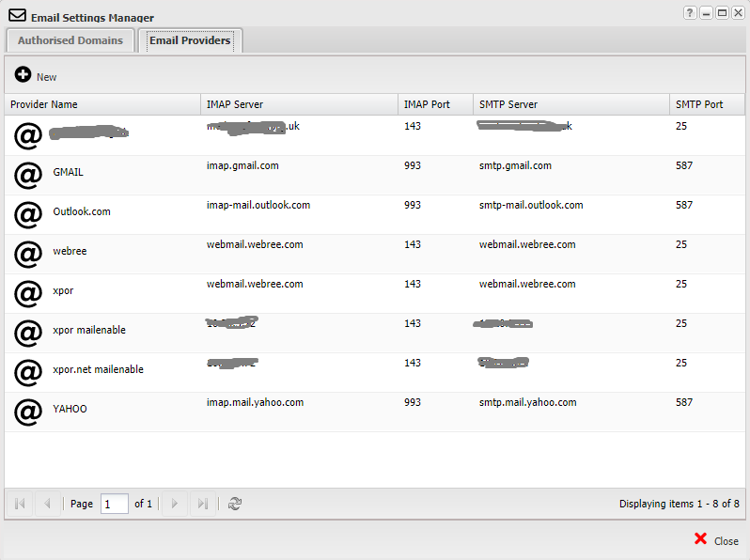750x560 pixels.
Task: Click the @ icon for xpor.net mailenable
Action: [x=28, y=372]
